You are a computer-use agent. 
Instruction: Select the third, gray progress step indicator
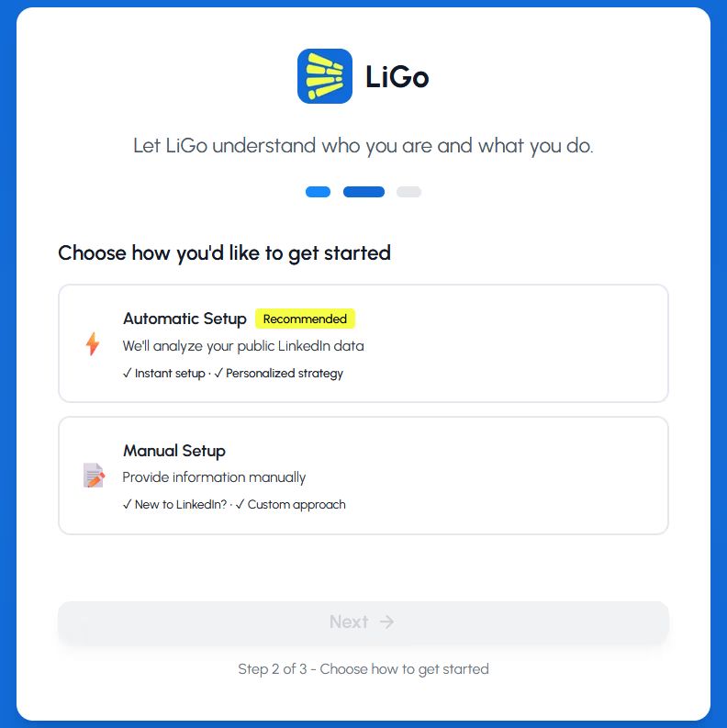point(408,192)
